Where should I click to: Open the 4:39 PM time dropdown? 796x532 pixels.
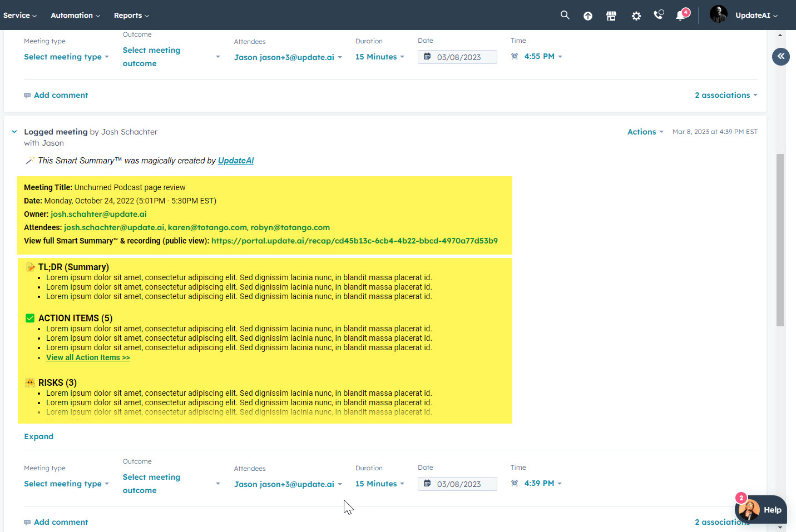(x=543, y=483)
